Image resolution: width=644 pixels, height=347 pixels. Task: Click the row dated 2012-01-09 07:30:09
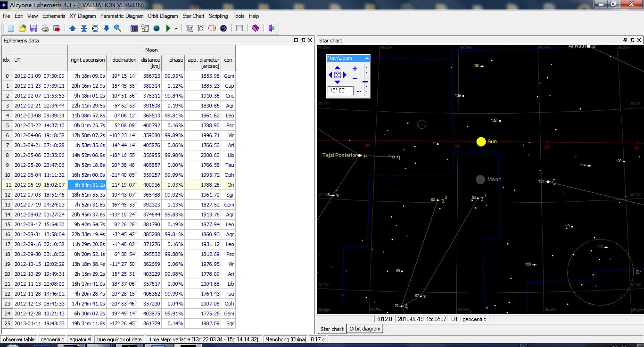(118, 76)
